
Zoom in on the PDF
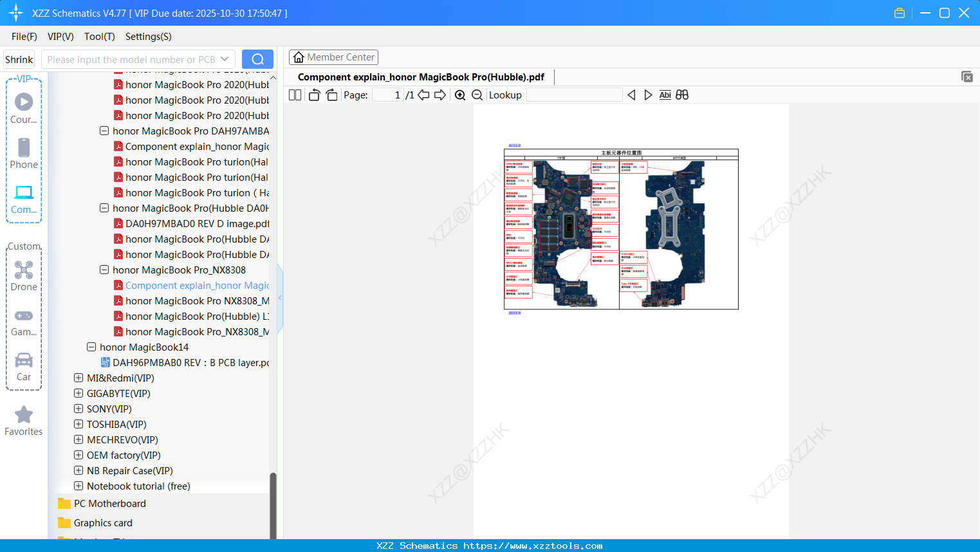tap(460, 95)
